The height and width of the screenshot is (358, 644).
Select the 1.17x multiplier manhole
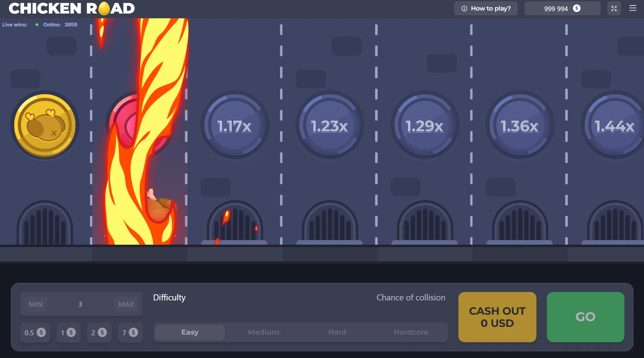(235, 125)
